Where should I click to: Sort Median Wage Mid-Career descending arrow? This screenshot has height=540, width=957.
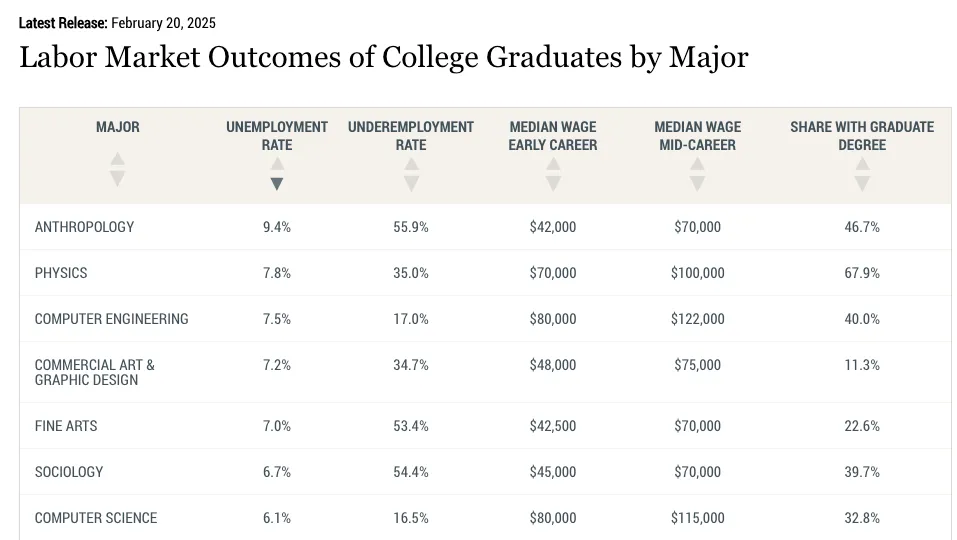697,184
